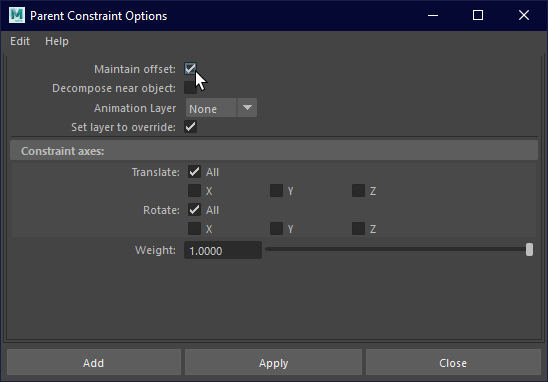Image resolution: width=548 pixels, height=382 pixels.
Task: Check the Rotate Z checkbox
Action: [359, 229]
